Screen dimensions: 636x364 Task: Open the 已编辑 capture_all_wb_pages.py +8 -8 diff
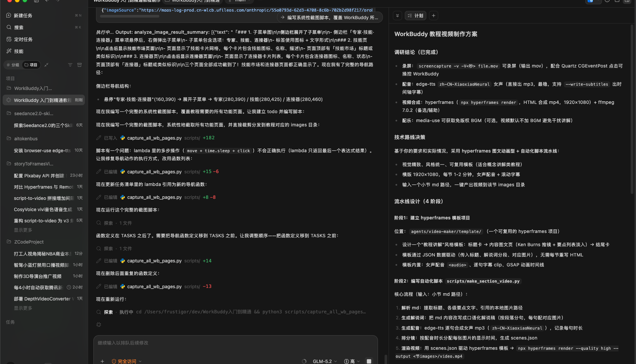coord(156,197)
